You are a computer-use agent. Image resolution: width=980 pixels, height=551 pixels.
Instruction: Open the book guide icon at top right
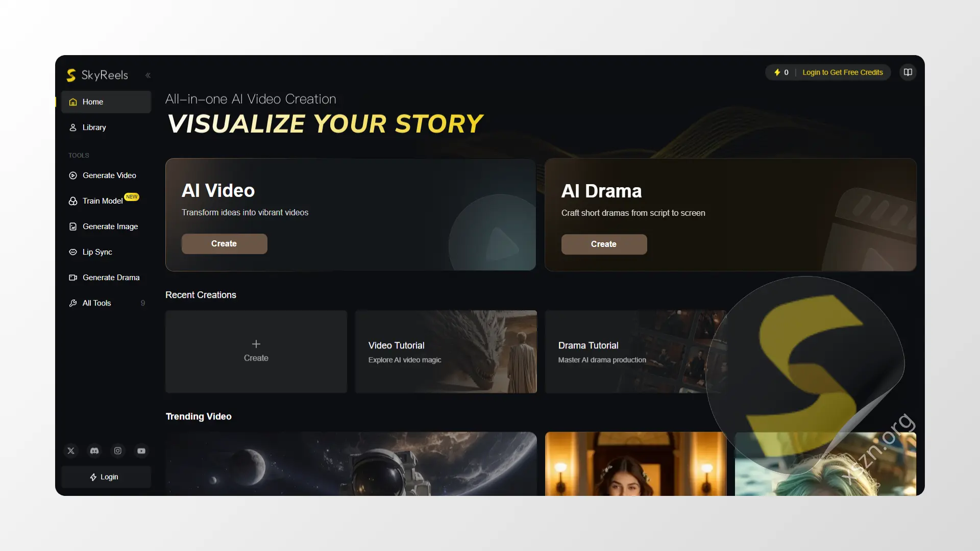(908, 72)
